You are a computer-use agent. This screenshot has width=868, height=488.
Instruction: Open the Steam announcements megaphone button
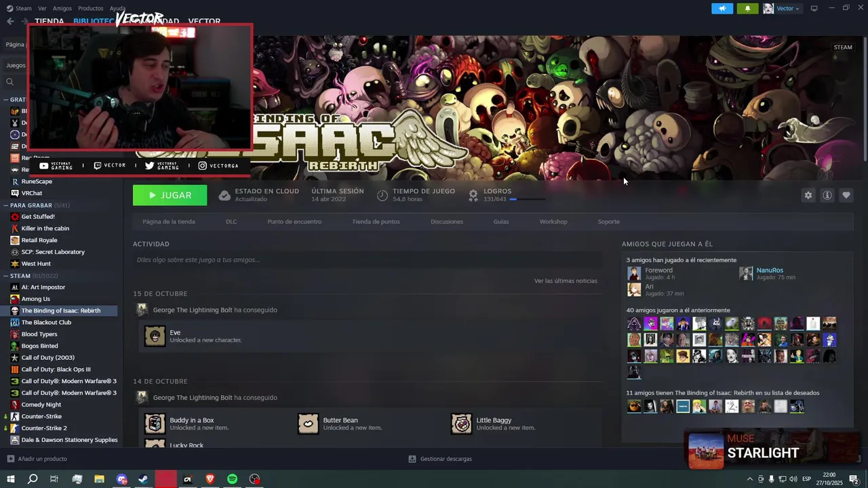[722, 8]
